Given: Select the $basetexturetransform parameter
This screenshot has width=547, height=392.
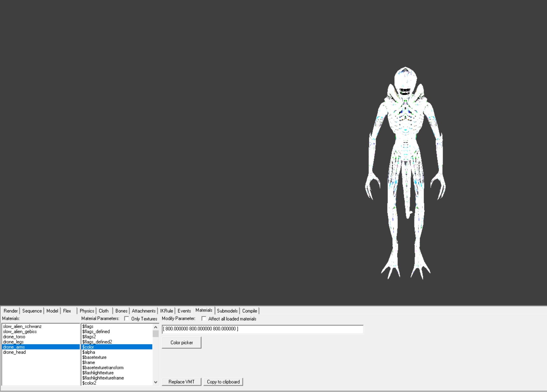Looking at the screenshot, I should coord(117,368).
